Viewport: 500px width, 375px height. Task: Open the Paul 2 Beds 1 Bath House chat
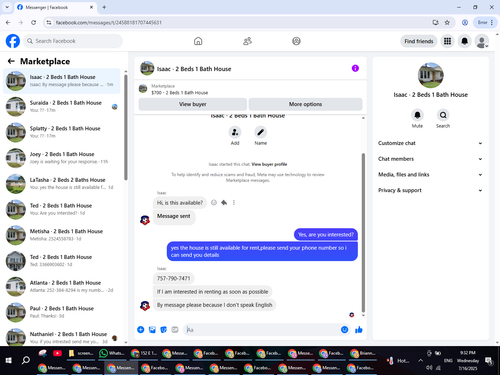click(x=62, y=312)
